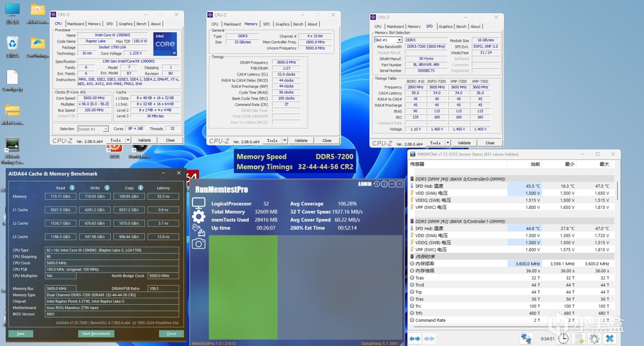Click the monitor icon in RunMemtestPro sidebar
This screenshot has width=644, height=346.
(x=199, y=203)
